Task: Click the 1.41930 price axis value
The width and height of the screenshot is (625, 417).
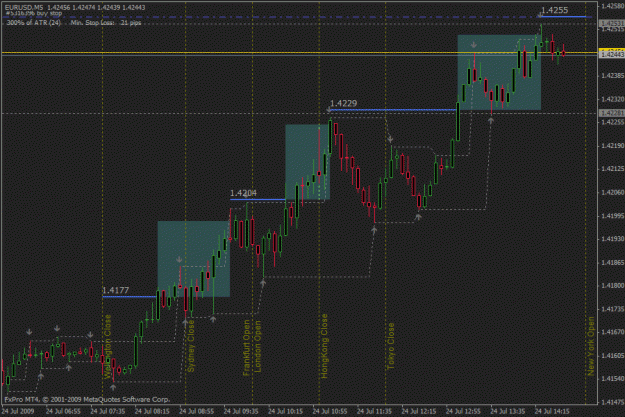Action: (613, 239)
